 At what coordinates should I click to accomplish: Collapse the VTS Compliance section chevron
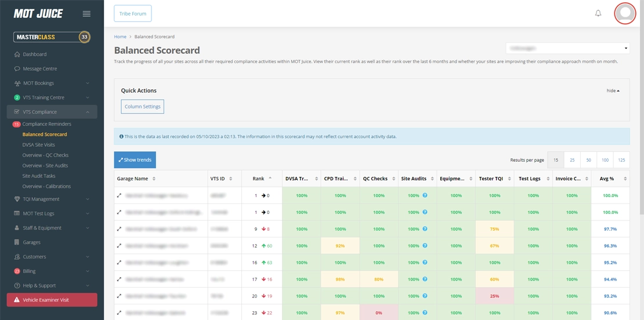click(x=88, y=112)
